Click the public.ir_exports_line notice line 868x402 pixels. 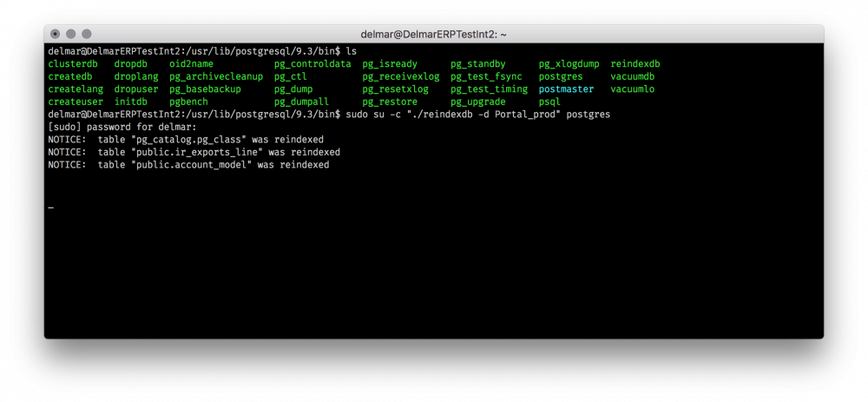pyautogui.click(x=194, y=152)
